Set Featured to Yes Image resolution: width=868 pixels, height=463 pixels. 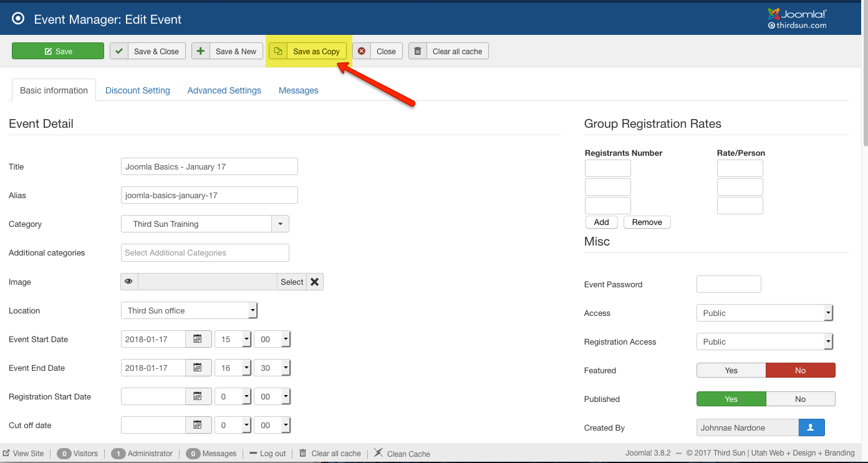point(731,370)
